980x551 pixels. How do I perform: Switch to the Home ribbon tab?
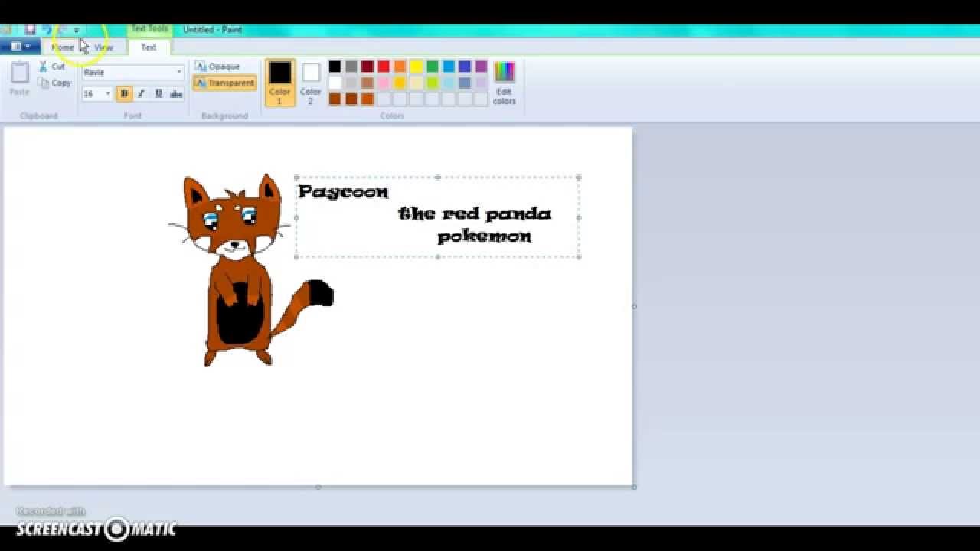63,47
